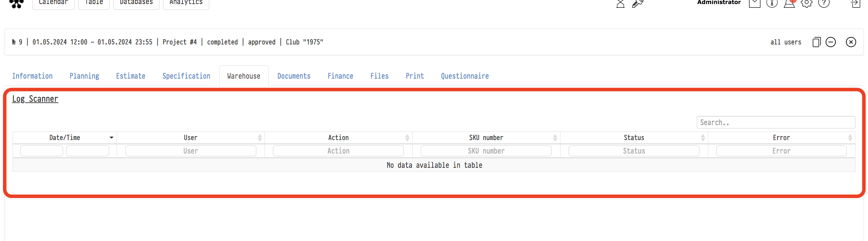This screenshot has height=241, width=868.
Task: Sort the table by the User column
Action: pyautogui.click(x=191, y=138)
